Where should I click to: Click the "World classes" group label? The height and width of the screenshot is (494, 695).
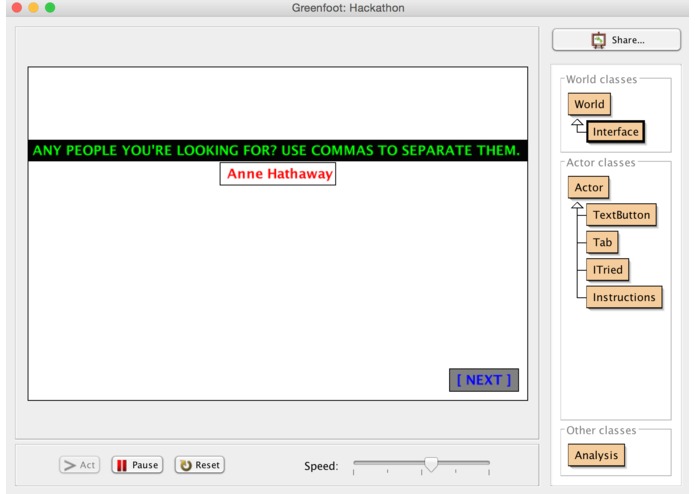(601, 79)
